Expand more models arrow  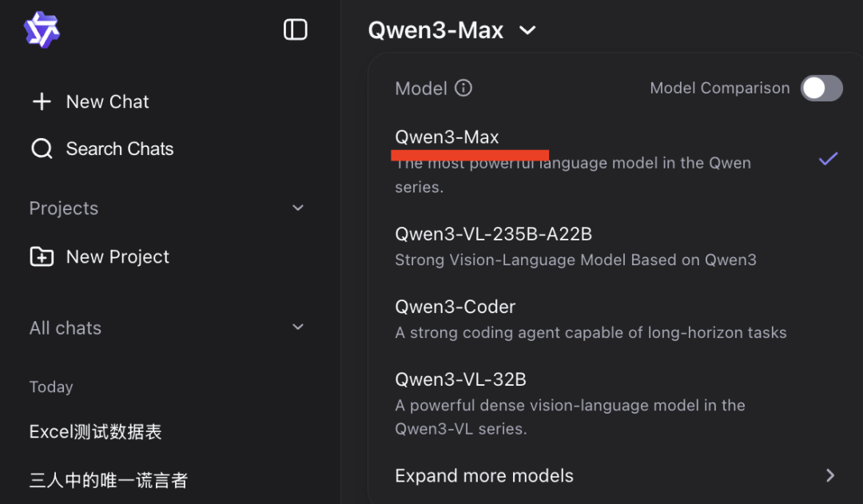point(830,475)
